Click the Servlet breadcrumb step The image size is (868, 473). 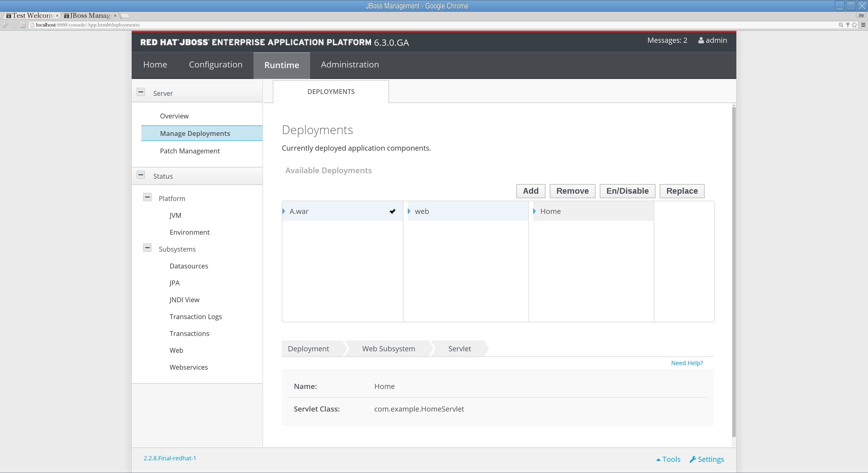coord(460,349)
